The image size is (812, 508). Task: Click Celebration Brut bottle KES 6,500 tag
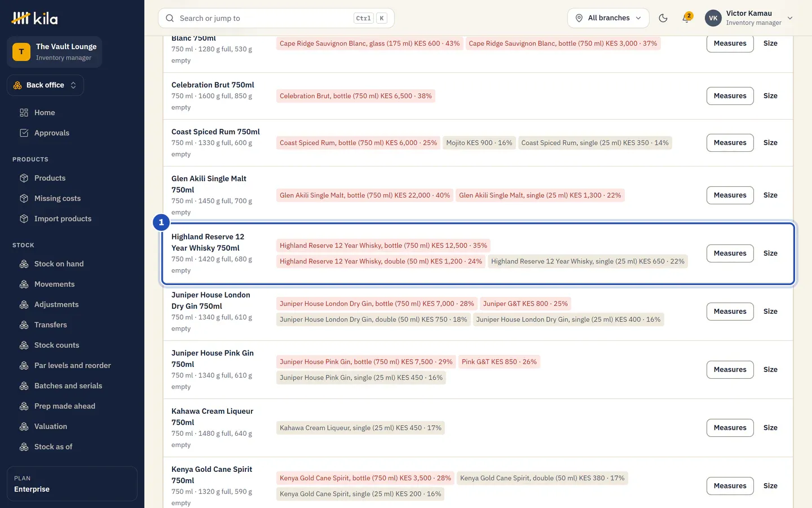356,96
